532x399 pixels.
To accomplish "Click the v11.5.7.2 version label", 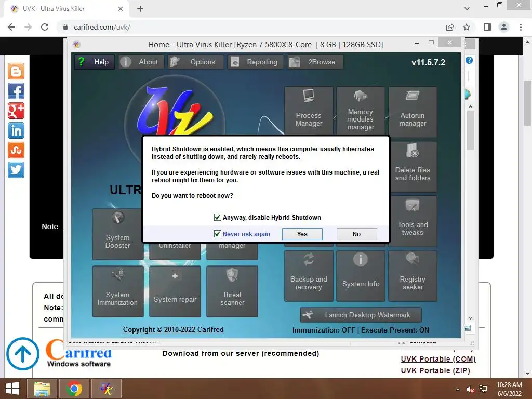I will (428, 62).
